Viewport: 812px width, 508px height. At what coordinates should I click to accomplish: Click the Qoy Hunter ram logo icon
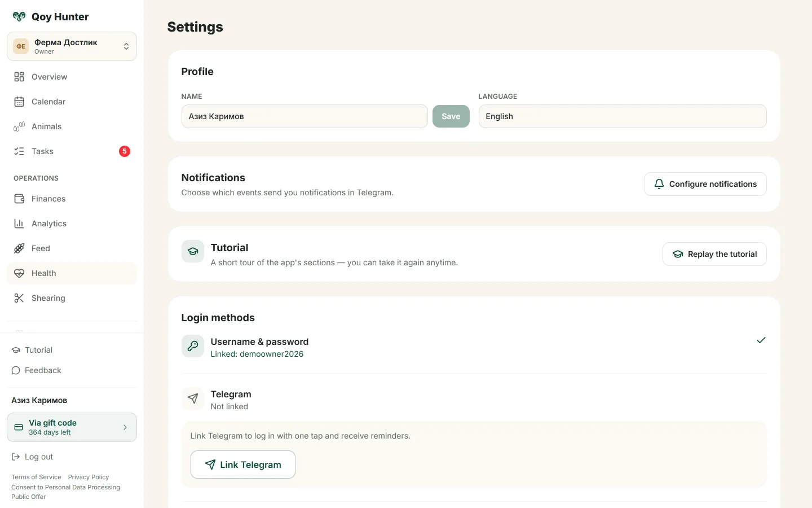coord(19,16)
